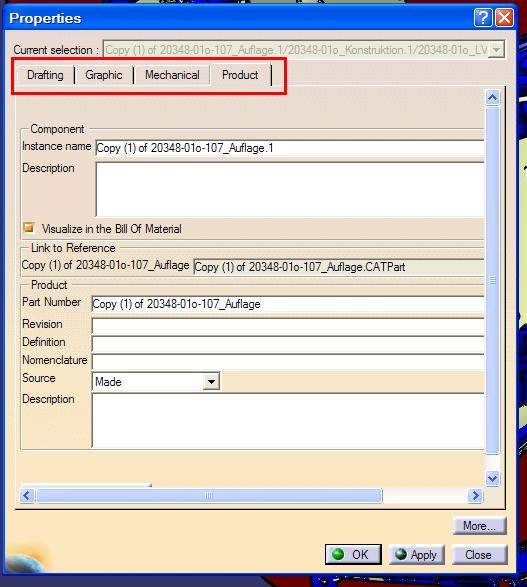Select the Product tab
This screenshot has height=587, width=527.
pyautogui.click(x=240, y=75)
